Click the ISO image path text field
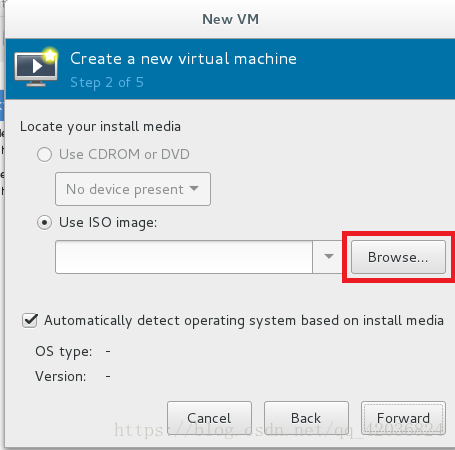The width and height of the screenshot is (455, 450). pyautogui.click(x=184, y=257)
